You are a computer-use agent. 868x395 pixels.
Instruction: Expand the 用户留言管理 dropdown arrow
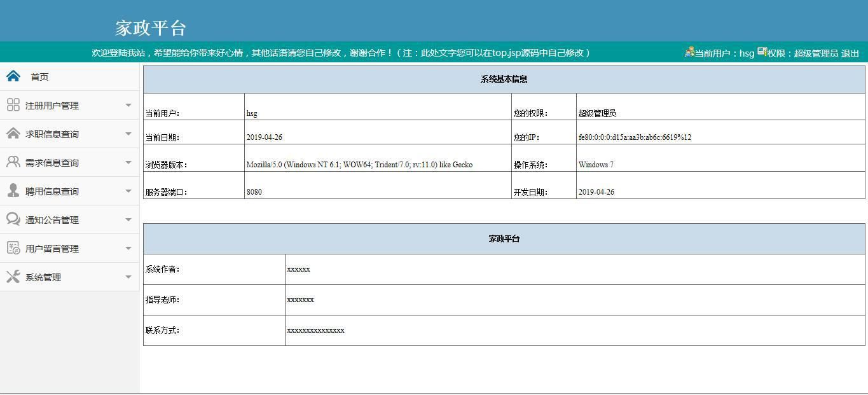(128, 249)
